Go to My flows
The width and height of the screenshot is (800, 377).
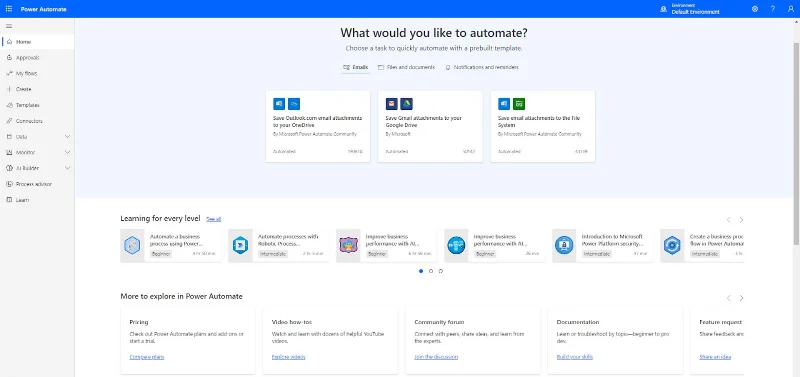[37, 73]
